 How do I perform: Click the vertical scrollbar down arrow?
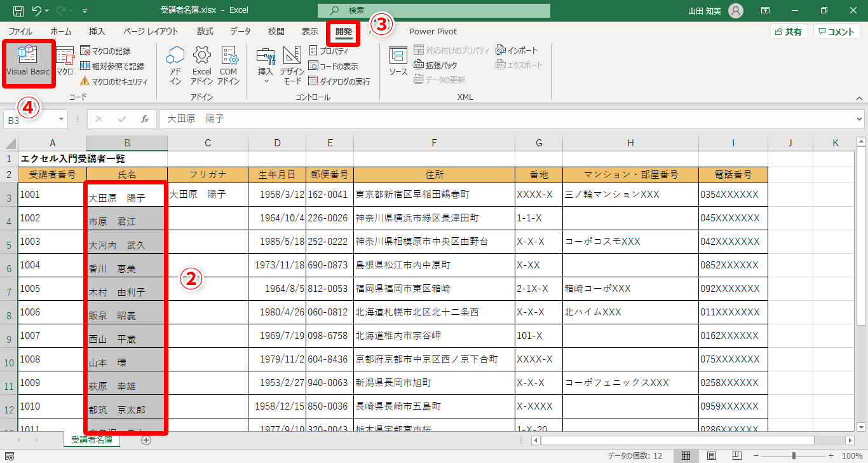coord(860,427)
